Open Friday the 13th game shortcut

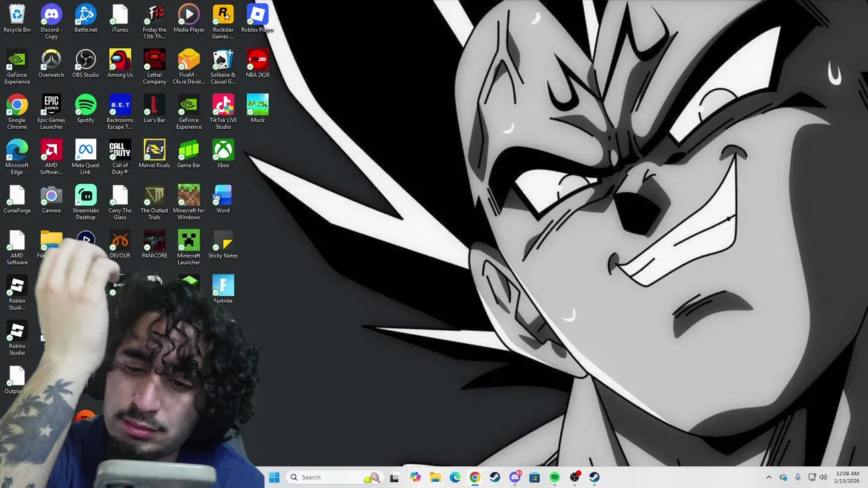point(155,22)
